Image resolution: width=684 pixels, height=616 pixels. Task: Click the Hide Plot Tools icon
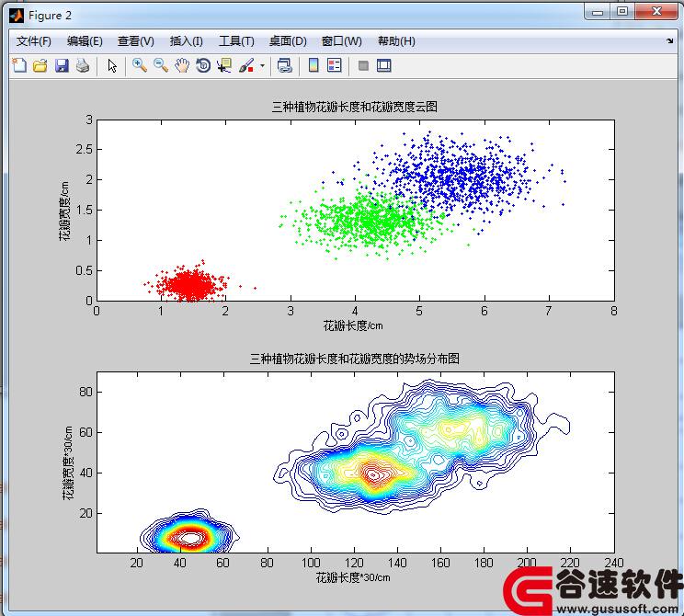363,66
